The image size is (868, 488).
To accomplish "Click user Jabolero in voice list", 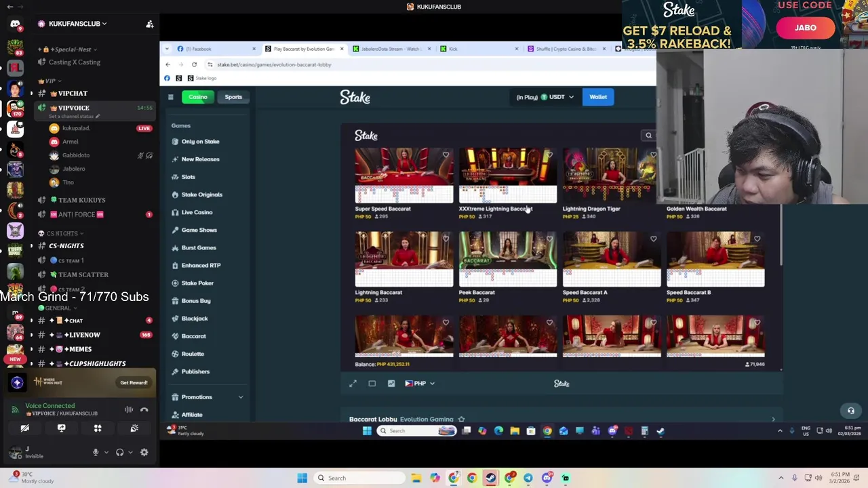I will (73, 169).
